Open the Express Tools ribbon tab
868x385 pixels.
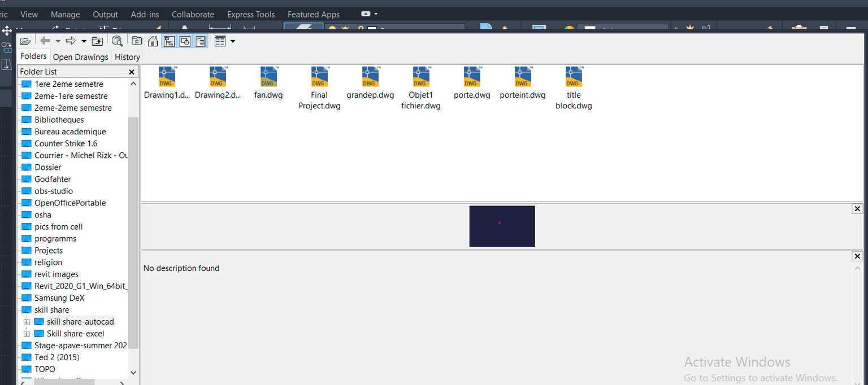click(251, 14)
